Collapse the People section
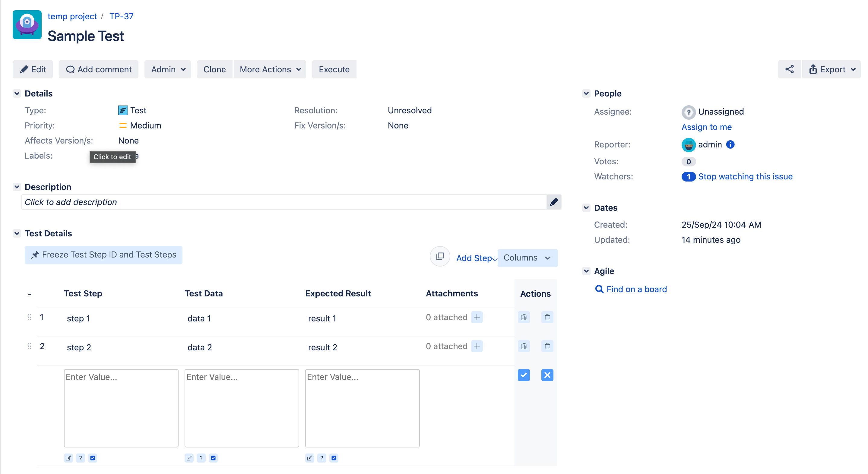868x474 pixels. click(x=586, y=93)
